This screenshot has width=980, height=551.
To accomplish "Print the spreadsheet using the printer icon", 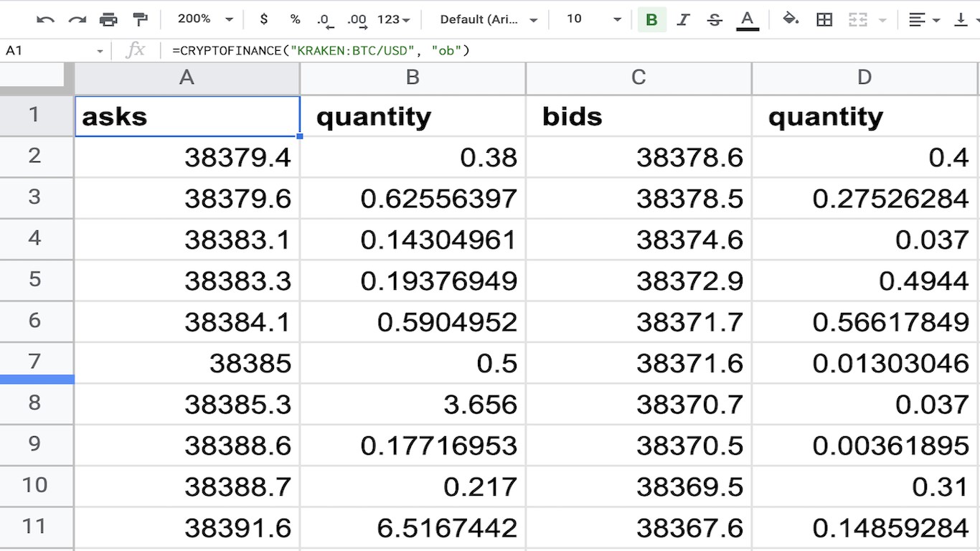I will pos(108,19).
